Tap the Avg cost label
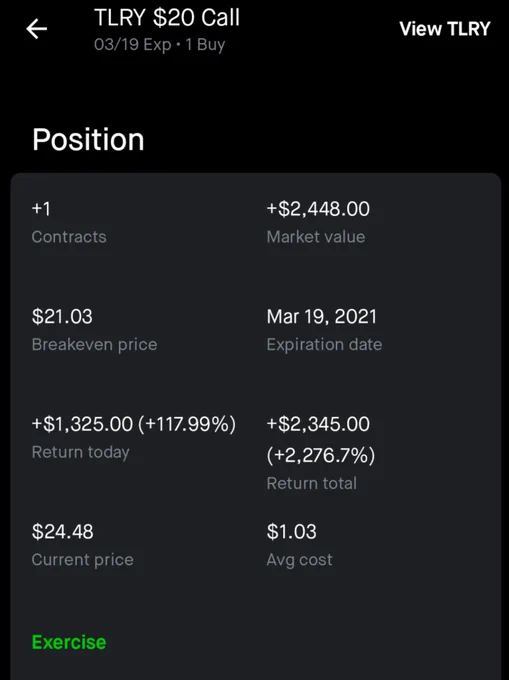Image resolution: width=509 pixels, height=680 pixels. (x=300, y=560)
